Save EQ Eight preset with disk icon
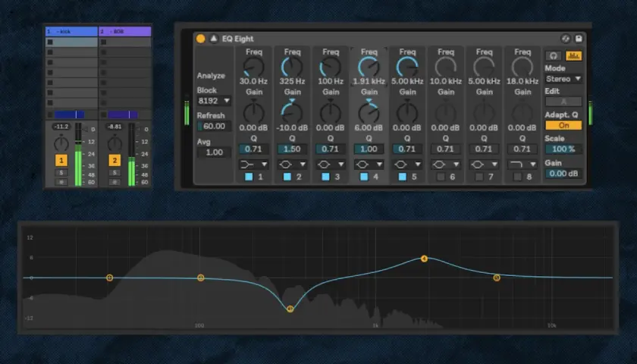Screen dimensions: 637x364 (579, 39)
